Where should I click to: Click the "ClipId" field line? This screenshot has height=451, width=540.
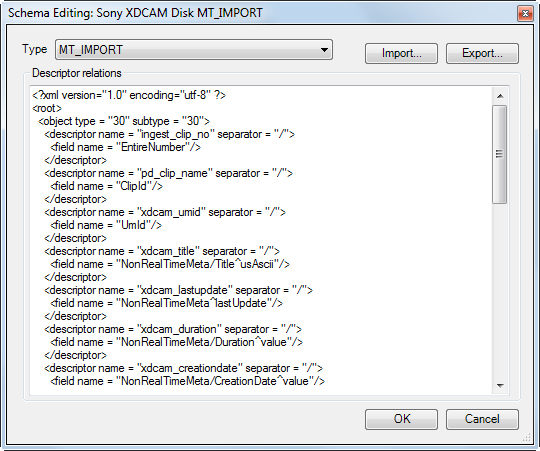pos(106,186)
